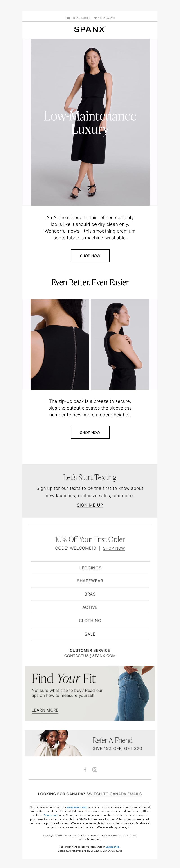Image resolution: width=180 pixels, height=868 pixels.
Task: Follow the SIGN ME UP link
Action: pyautogui.click(x=90, y=505)
